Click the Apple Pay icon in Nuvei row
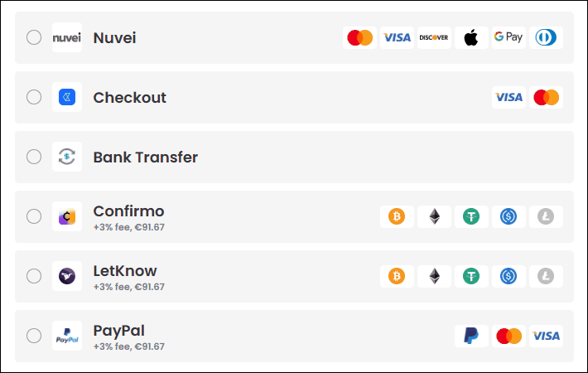The width and height of the screenshot is (588, 373). (471, 37)
